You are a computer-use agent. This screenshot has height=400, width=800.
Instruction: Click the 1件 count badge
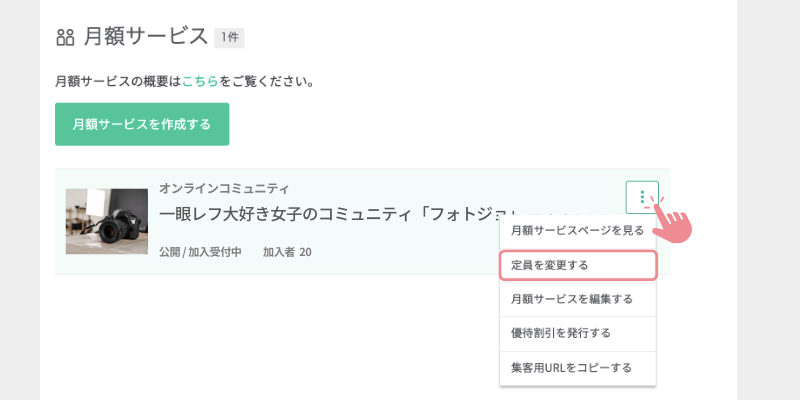click(x=229, y=38)
